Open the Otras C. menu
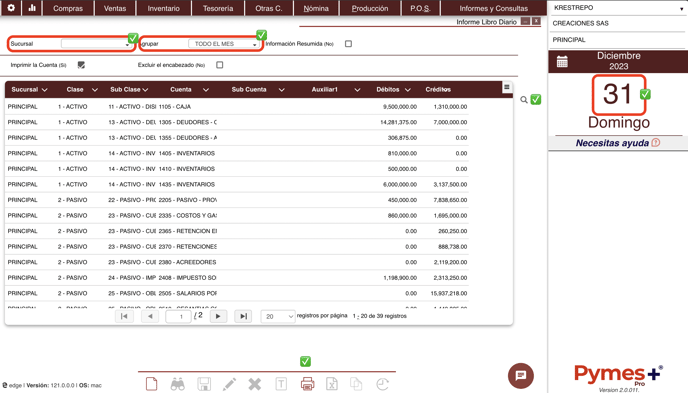 pos(269,8)
